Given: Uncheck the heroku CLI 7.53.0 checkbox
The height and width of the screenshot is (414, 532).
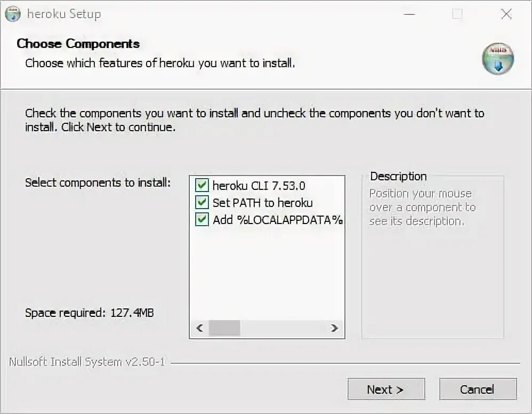Looking at the screenshot, I should click(x=202, y=186).
